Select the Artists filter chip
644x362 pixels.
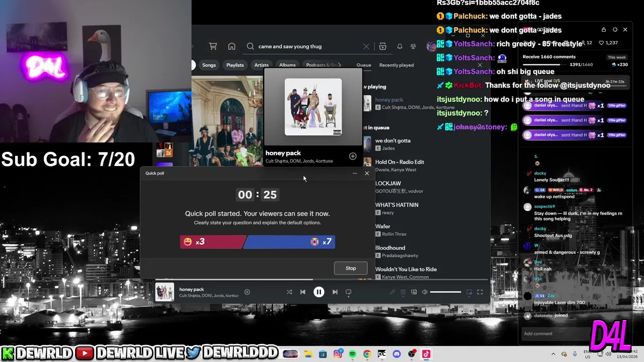point(261,65)
